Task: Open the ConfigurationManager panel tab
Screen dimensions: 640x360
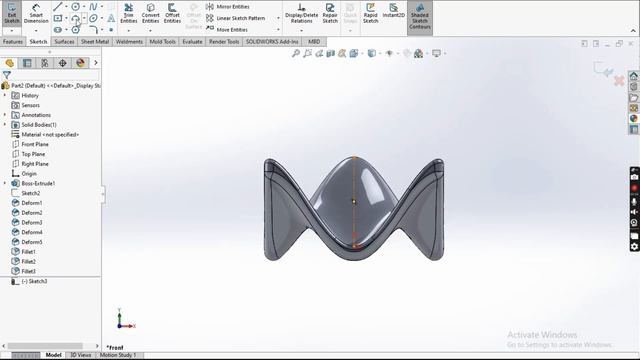Action: pyautogui.click(x=44, y=63)
